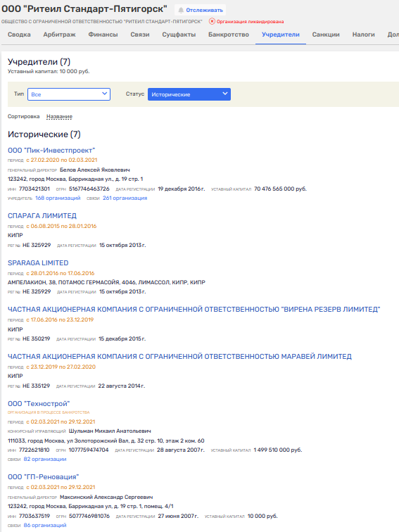399x532 pixels.
Task: Switch to the Налоги tab
Action: (363, 34)
